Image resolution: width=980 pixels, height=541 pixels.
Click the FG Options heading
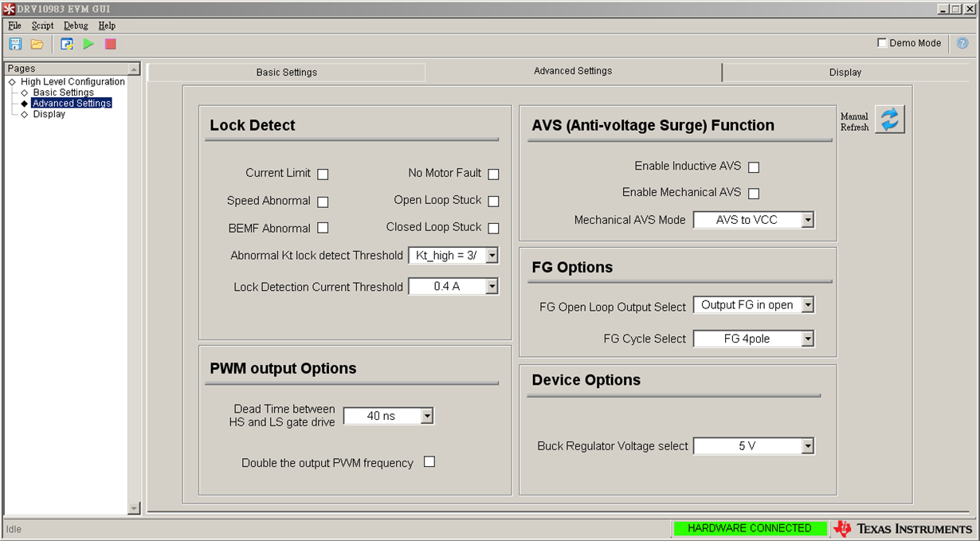click(x=572, y=267)
